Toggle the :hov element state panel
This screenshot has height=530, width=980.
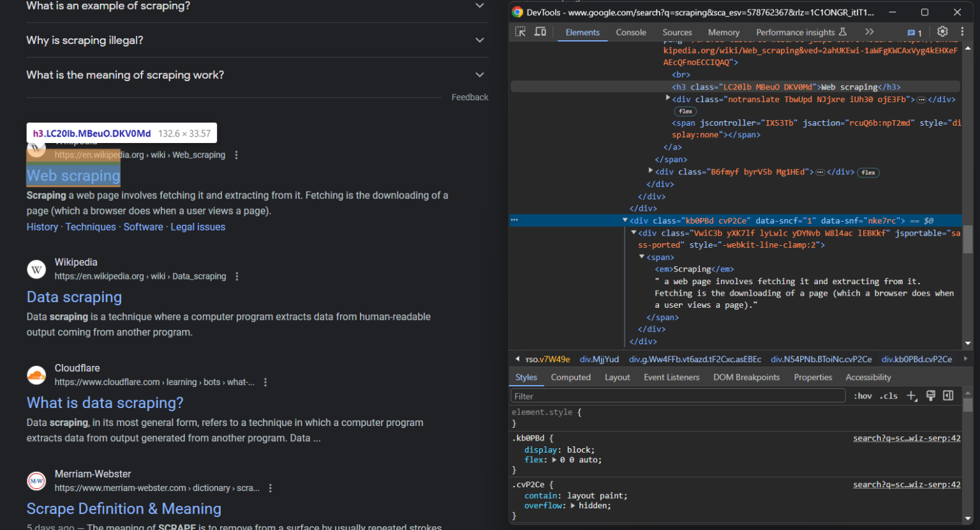point(863,396)
